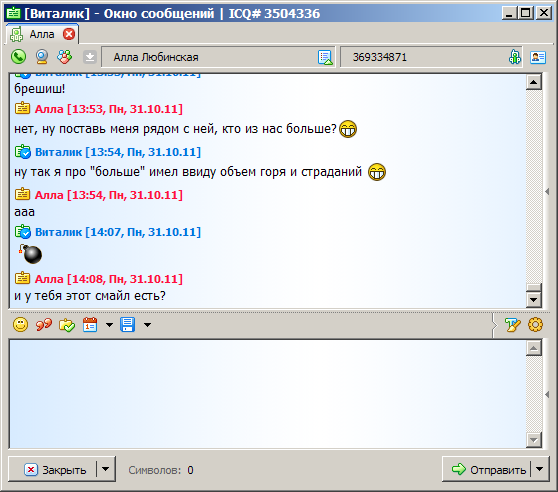The width and height of the screenshot is (558, 492).
Task: Open the webcam video chat icon
Action: [x=42, y=57]
